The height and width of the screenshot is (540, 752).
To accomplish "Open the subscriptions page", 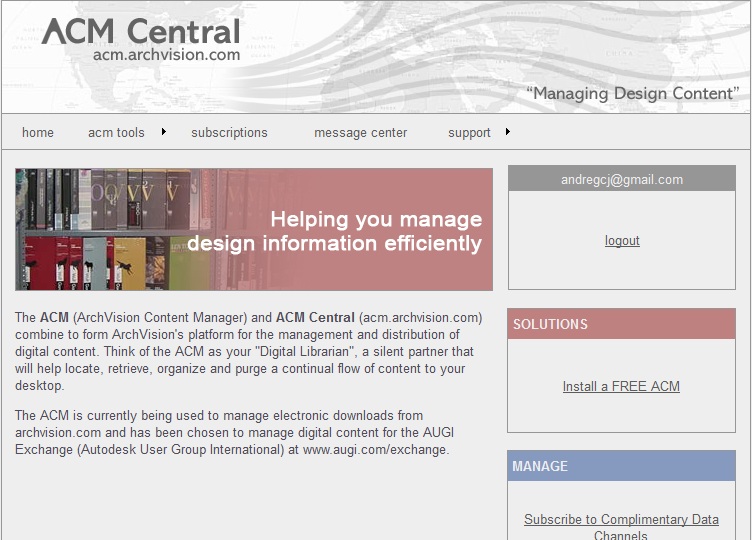I will (x=229, y=132).
